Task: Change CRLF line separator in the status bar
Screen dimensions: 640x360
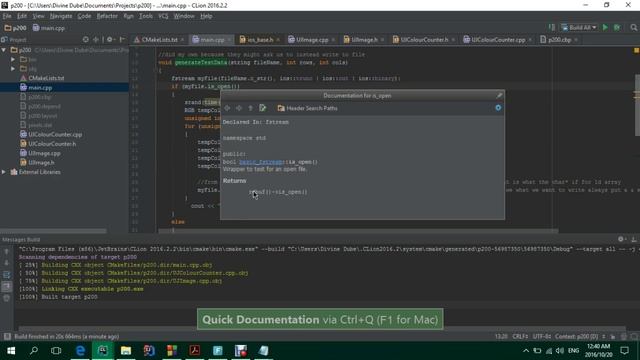Action: [520, 336]
